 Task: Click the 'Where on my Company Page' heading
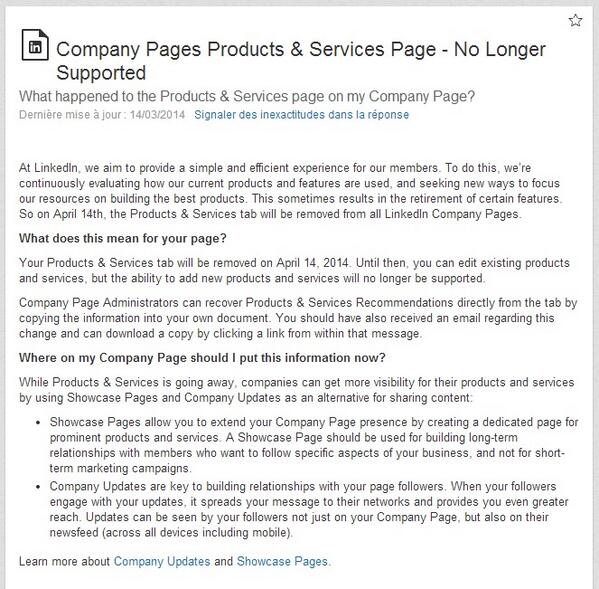pyautogui.click(x=202, y=358)
